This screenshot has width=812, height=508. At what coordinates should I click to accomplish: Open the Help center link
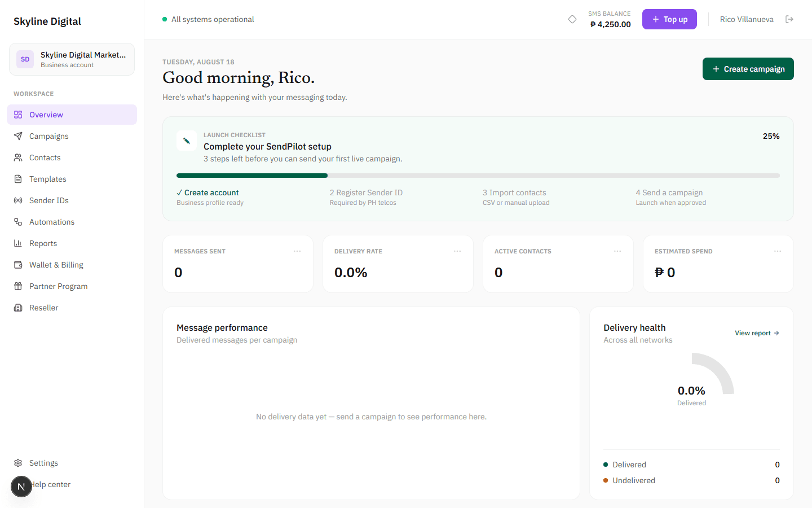pos(72,484)
